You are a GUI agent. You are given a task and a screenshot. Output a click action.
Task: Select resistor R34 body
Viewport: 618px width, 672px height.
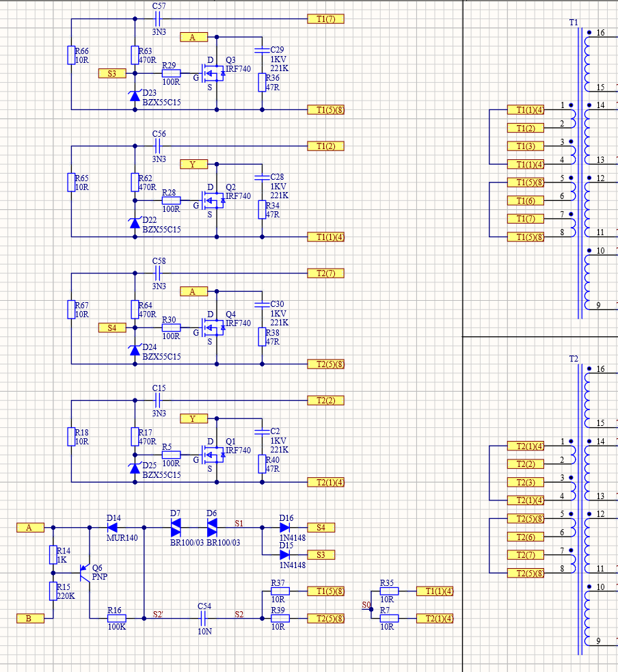point(262,210)
